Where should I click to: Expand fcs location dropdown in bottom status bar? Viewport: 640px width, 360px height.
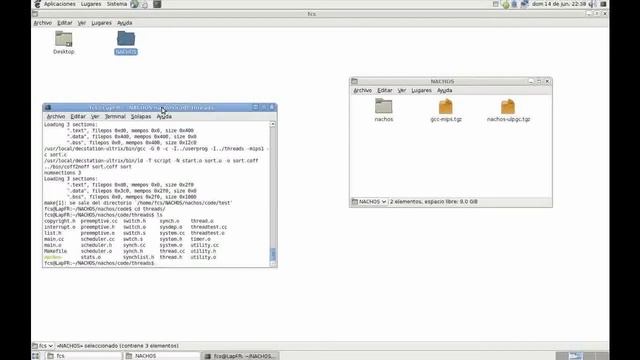coord(43,346)
